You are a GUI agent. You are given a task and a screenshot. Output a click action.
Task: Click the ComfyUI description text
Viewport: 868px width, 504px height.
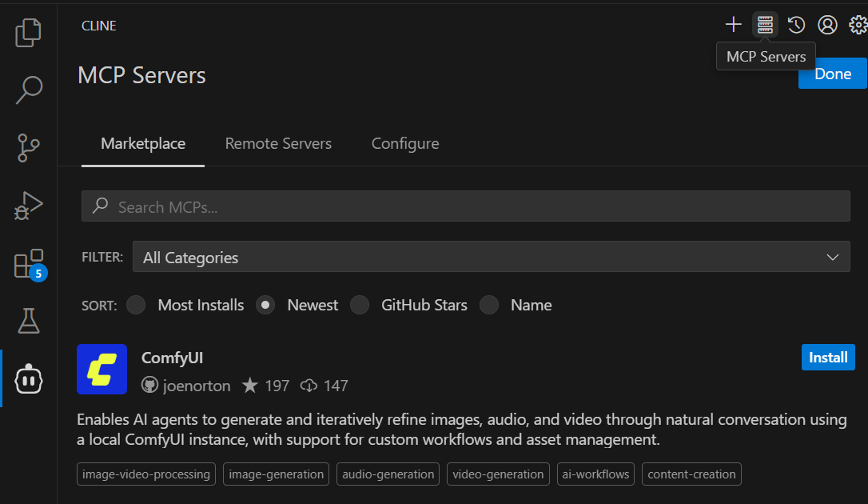(462, 430)
